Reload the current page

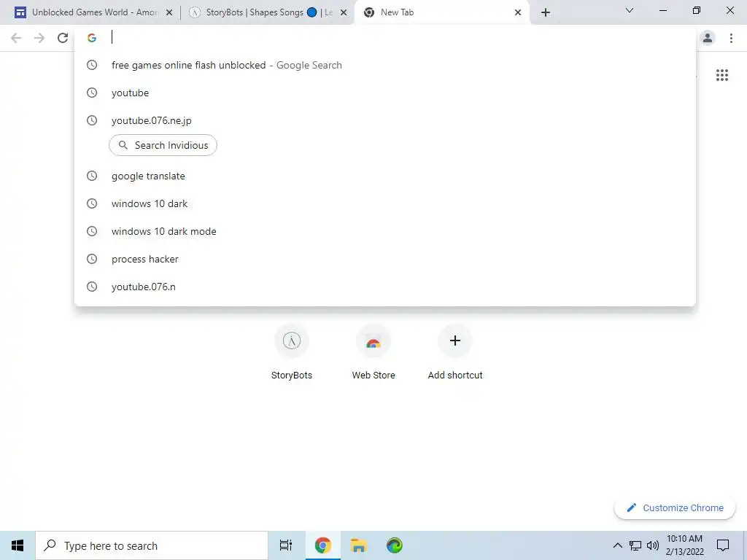point(63,38)
